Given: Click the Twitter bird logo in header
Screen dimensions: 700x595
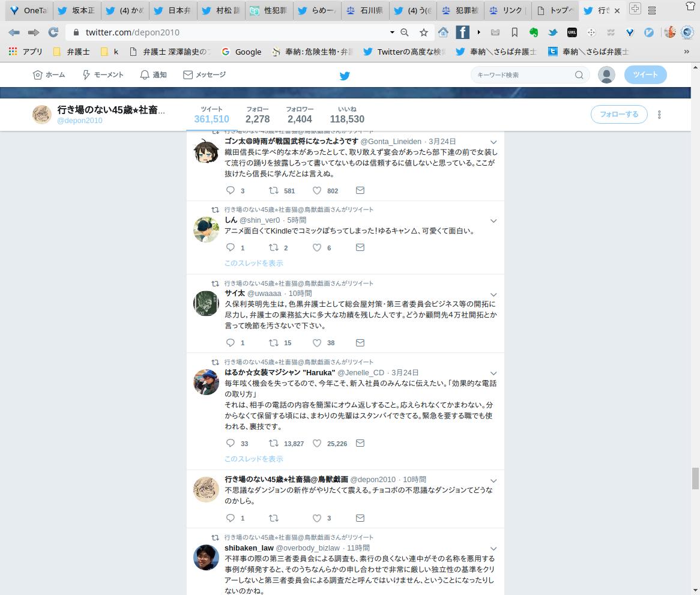Looking at the screenshot, I should pos(345,76).
